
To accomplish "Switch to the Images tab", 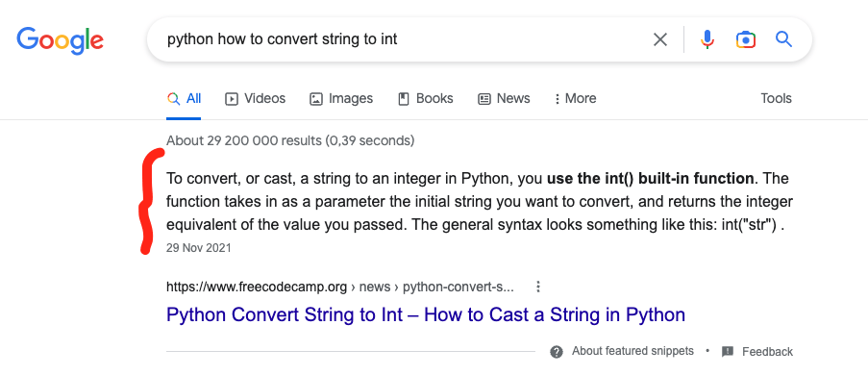I will pos(341,99).
